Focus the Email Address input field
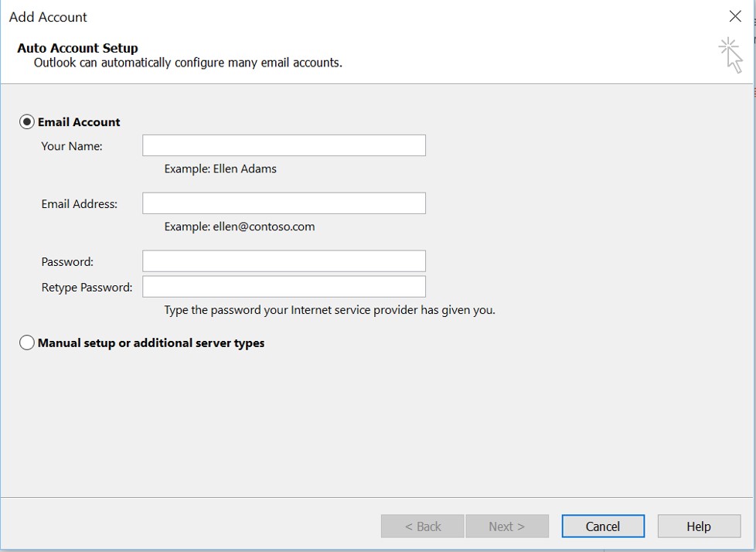Screen dimensions: 756x552 tap(284, 203)
